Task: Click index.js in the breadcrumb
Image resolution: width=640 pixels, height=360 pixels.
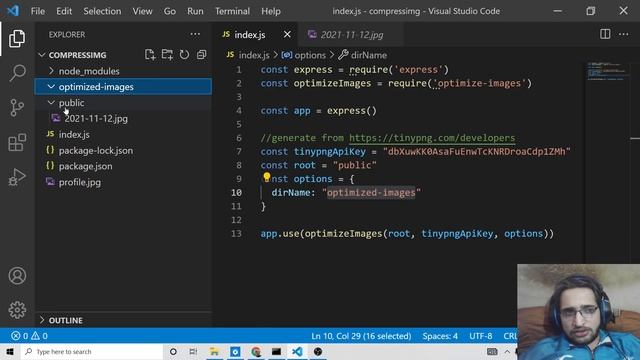Action: tap(248, 55)
